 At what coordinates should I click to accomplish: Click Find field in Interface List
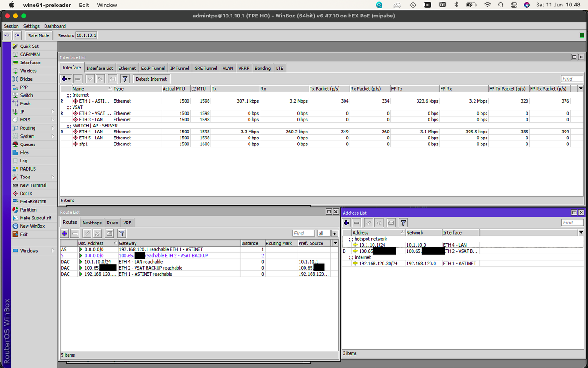tap(572, 79)
